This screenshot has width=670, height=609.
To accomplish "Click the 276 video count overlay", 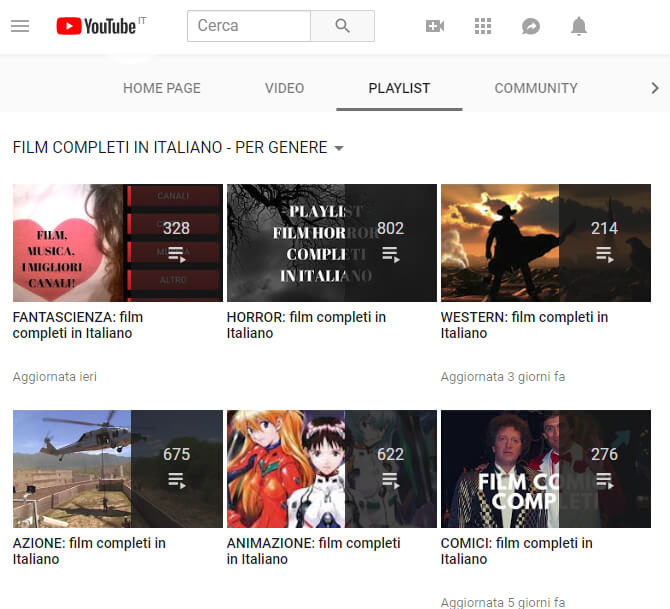I will 605,454.
